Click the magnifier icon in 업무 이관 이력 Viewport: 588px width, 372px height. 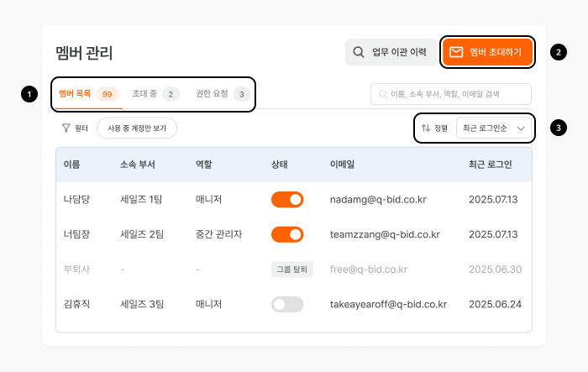359,52
